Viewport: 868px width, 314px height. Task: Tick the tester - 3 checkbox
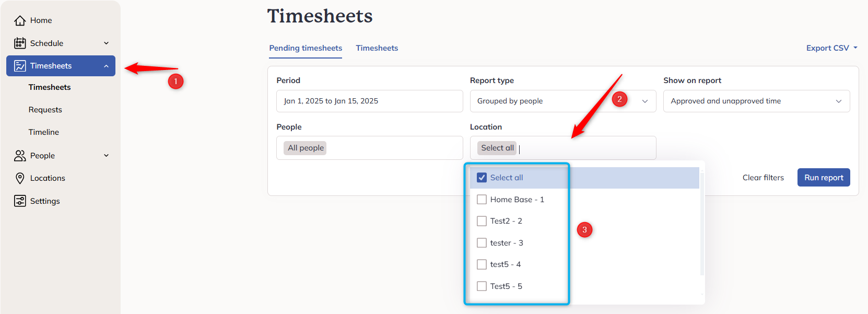(x=482, y=243)
